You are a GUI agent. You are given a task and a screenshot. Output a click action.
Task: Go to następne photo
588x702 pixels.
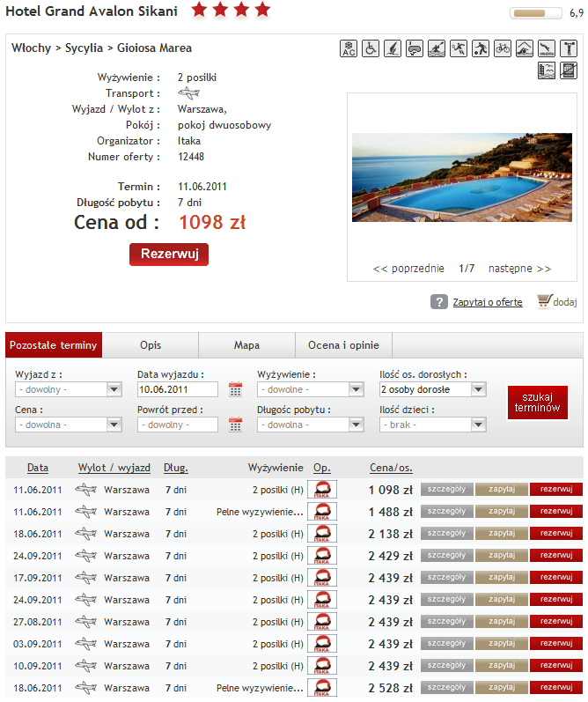coord(519,268)
